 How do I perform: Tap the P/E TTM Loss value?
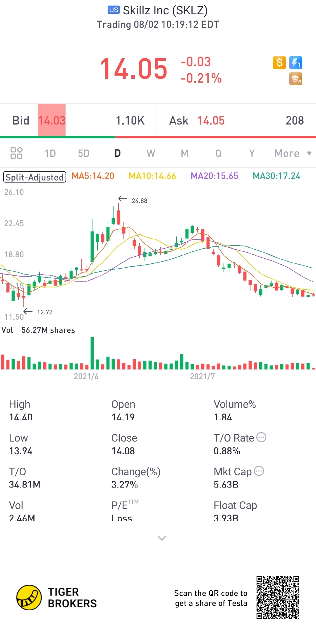122,518
